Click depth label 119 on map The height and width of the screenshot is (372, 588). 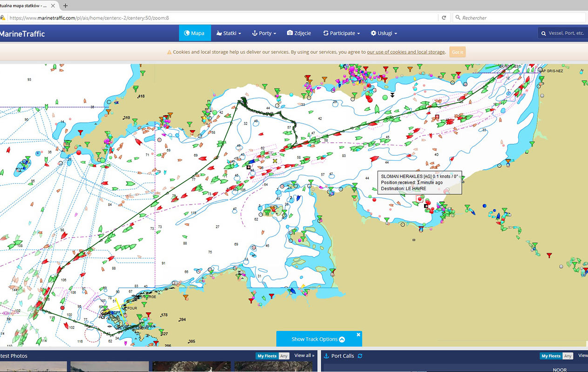193,213
